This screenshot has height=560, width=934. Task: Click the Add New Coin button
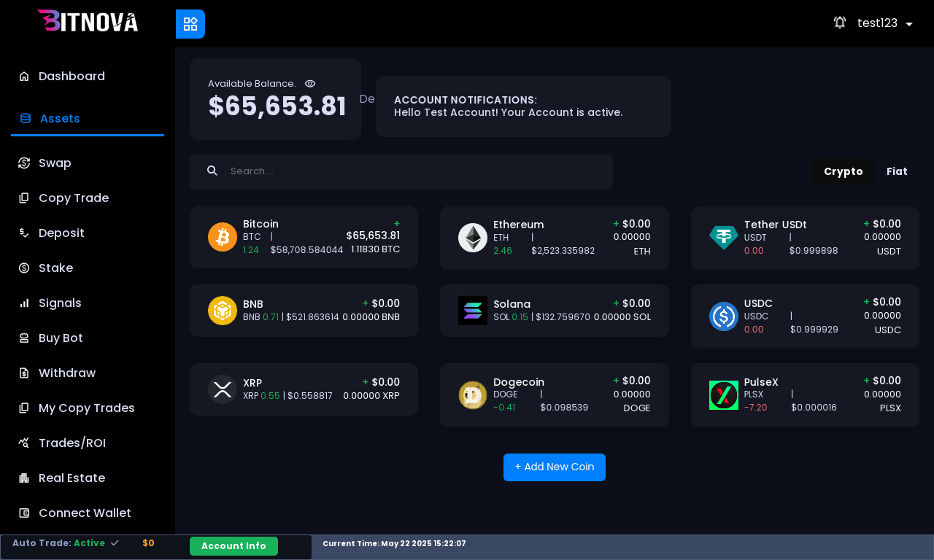coord(555,467)
